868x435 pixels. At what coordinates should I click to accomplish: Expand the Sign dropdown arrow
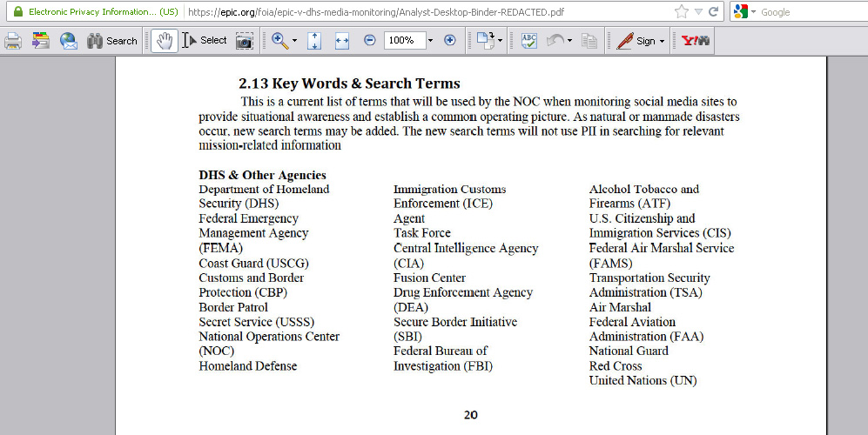click(x=662, y=42)
